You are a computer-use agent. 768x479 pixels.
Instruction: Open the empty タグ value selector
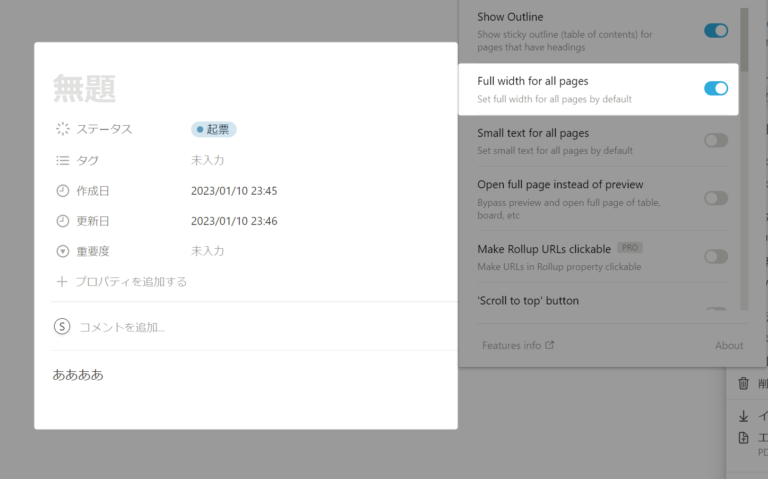[208, 160]
